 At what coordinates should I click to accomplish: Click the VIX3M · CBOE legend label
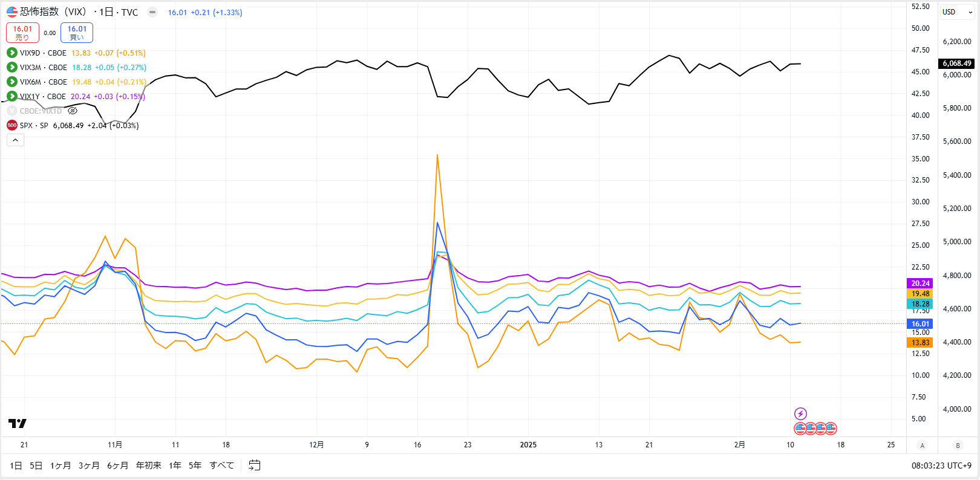click(x=44, y=68)
